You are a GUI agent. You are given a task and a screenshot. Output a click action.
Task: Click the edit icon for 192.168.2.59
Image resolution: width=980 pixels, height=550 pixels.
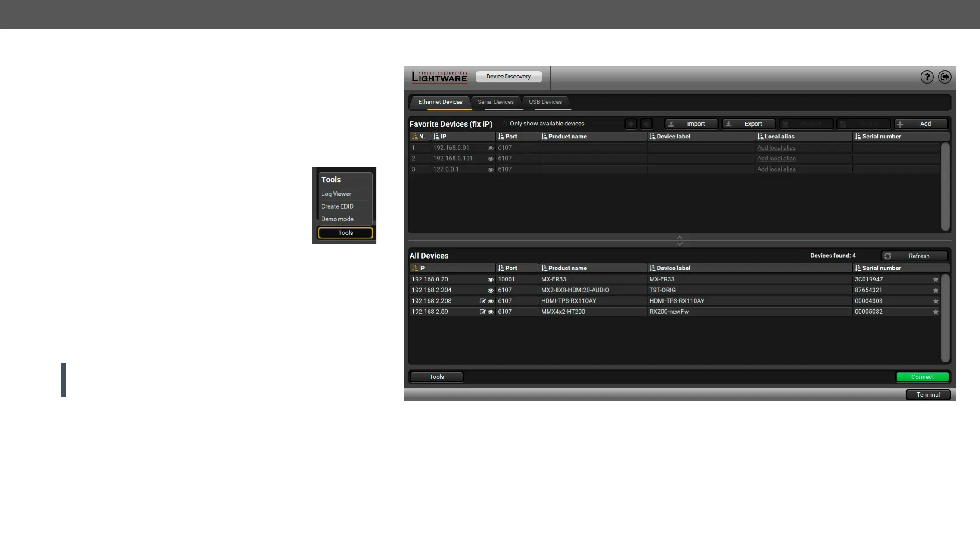(482, 312)
